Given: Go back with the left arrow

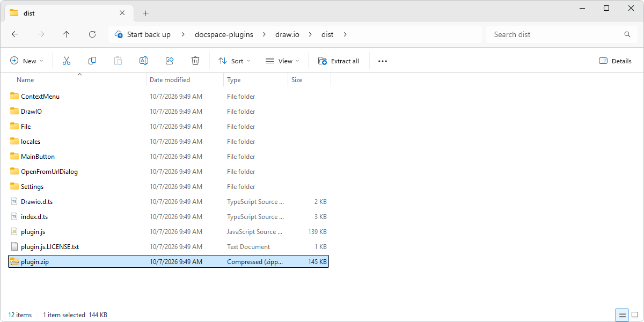Looking at the screenshot, I should point(15,34).
